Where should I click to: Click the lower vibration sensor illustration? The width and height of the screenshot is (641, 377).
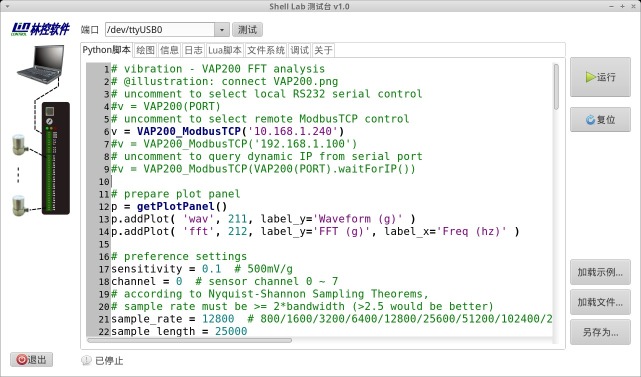coord(20,205)
